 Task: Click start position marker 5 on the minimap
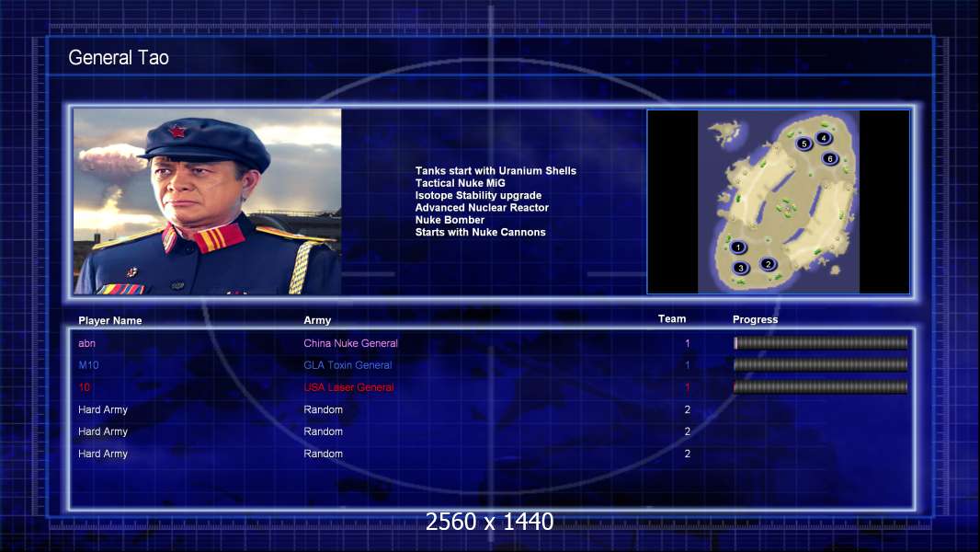click(x=804, y=144)
